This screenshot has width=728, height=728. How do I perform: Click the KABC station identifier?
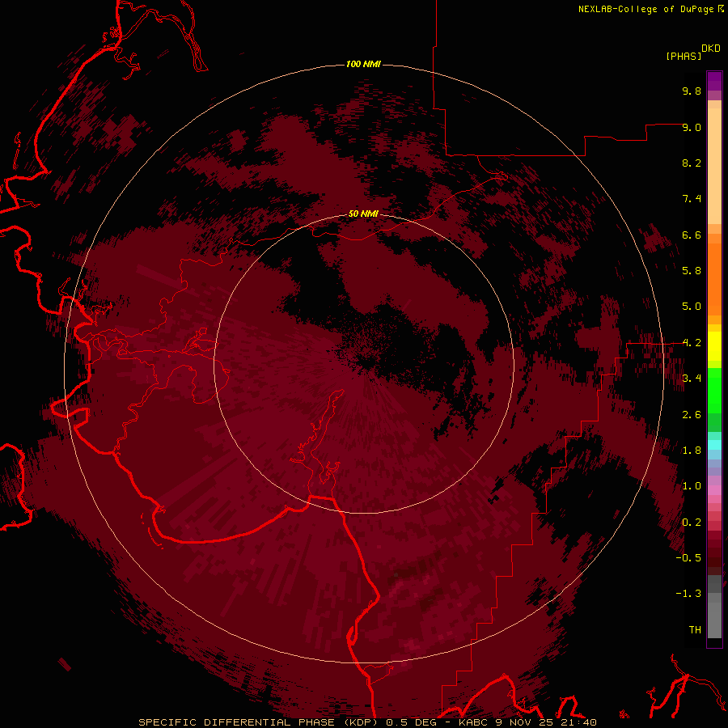(x=474, y=722)
